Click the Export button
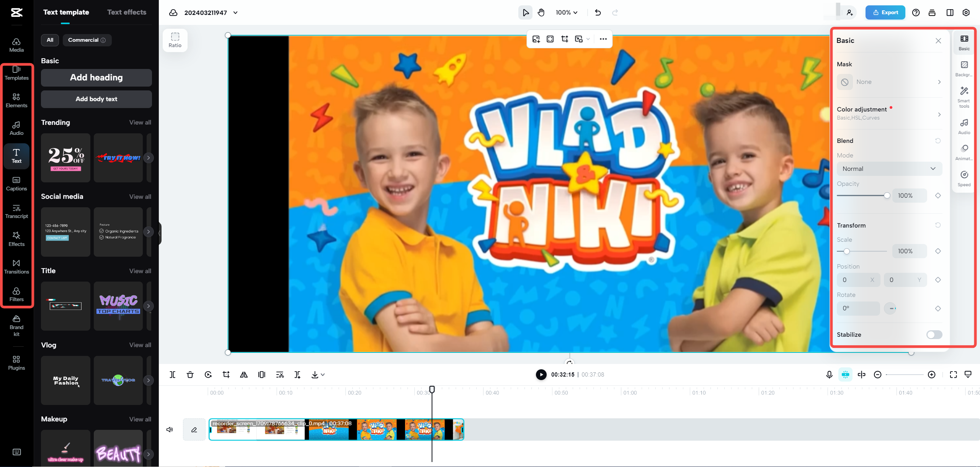This screenshot has height=467, width=980. tap(885, 12)
